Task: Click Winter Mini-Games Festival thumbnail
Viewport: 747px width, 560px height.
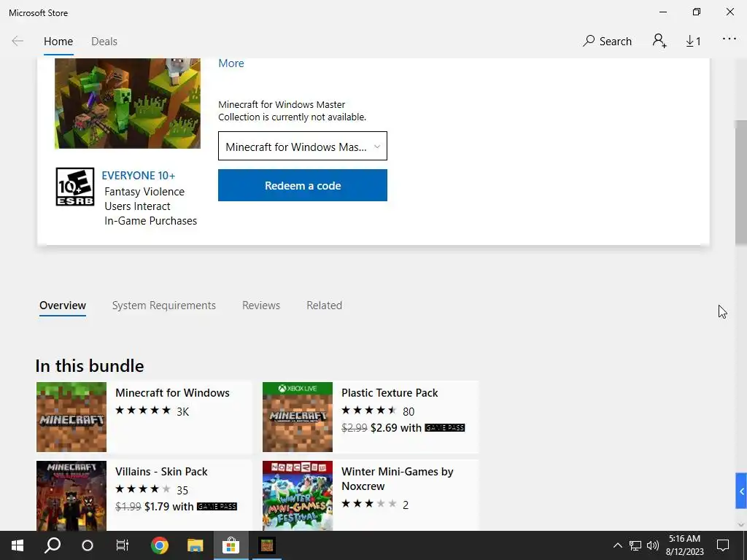Action: (x=298, y=496)
